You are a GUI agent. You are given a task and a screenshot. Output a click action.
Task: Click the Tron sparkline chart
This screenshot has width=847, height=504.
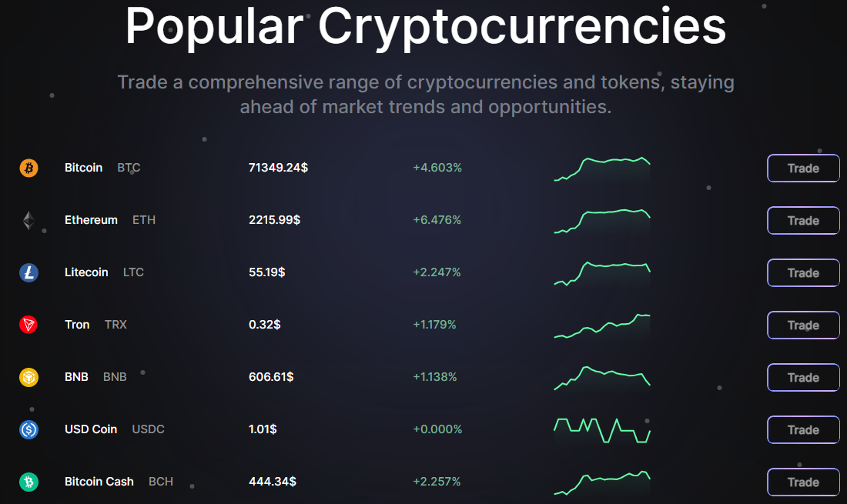[x=602, y=325]
